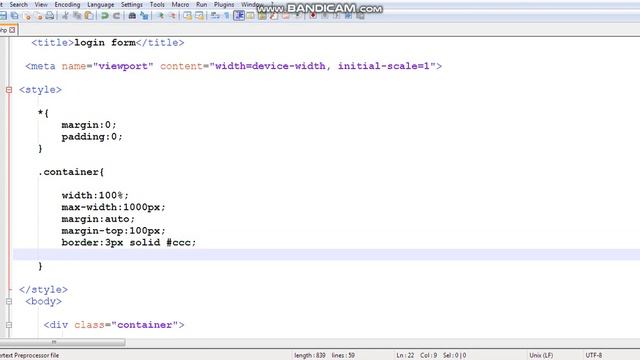Click the 'length : 839' status entry
This screenshot has height=360, width=640.
pos(310,356)
